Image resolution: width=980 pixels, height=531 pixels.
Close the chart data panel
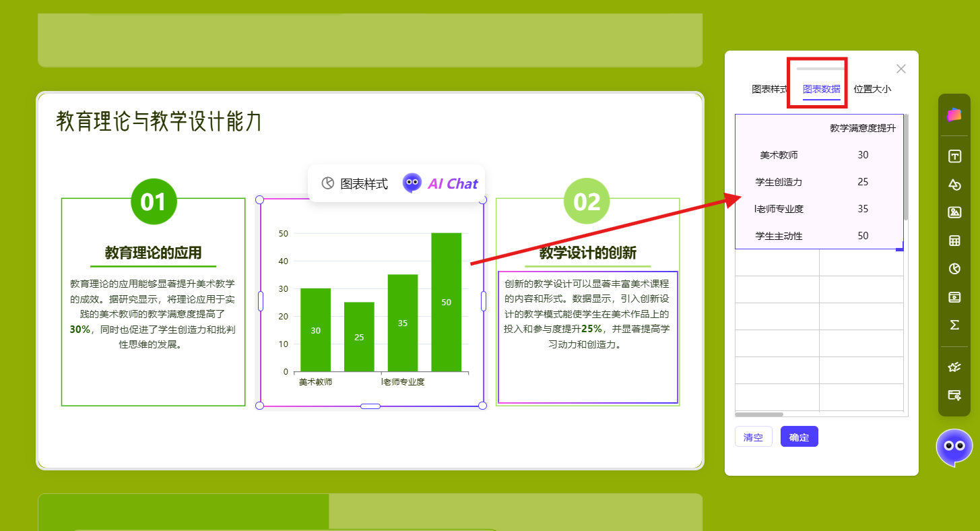tap(901, 69)
